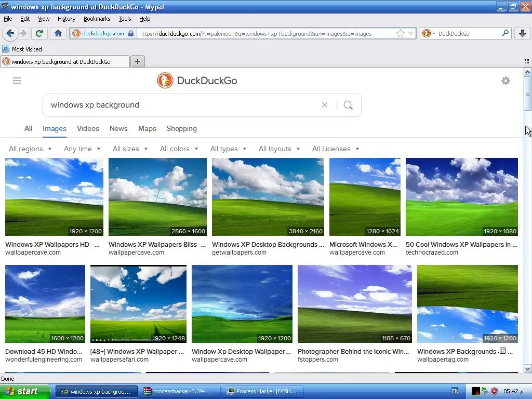Open the URL history dropdown arrow
This screenshot has width=532, height=399.
coord(411,33)
